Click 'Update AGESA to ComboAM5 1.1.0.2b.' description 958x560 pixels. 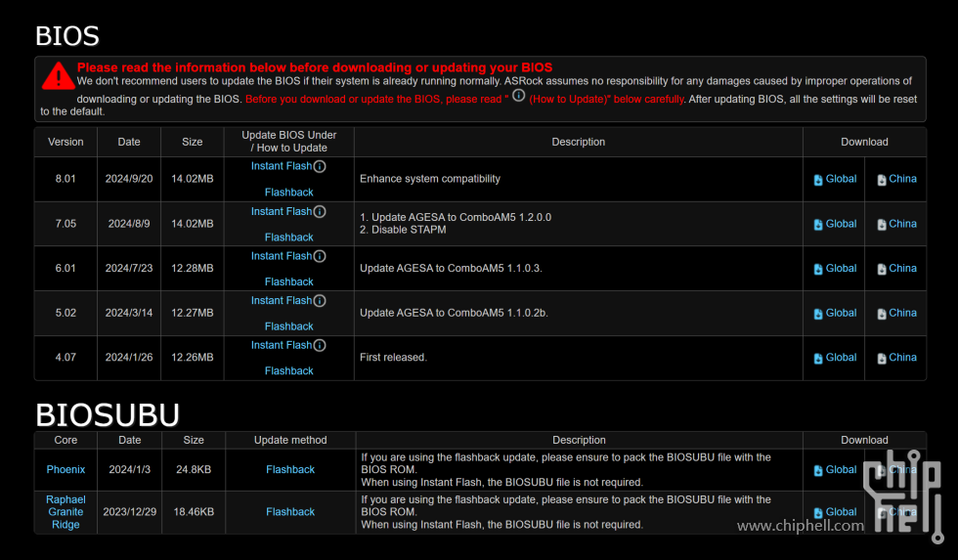[x=454, y=313]
